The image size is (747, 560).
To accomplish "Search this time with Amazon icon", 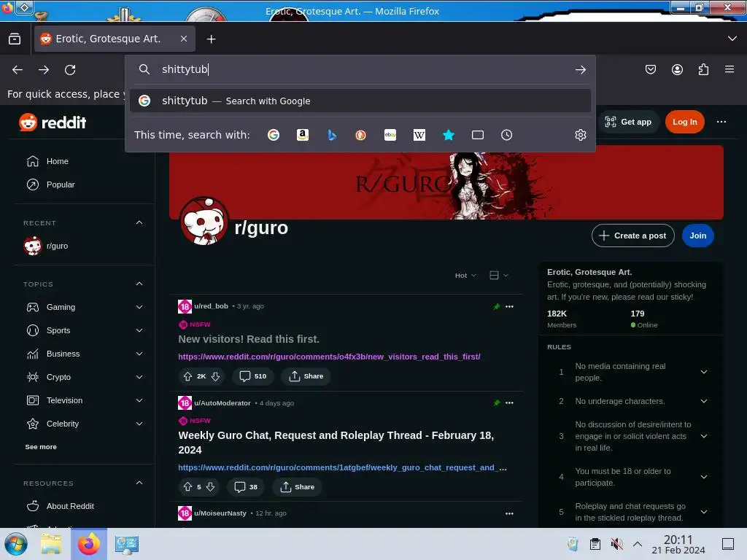I will pos(303,135).
